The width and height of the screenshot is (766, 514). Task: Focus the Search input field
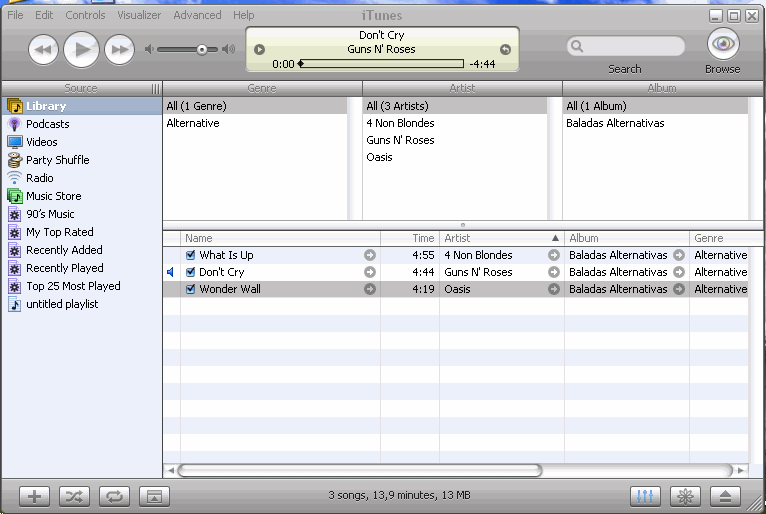[x=626, y=46]
